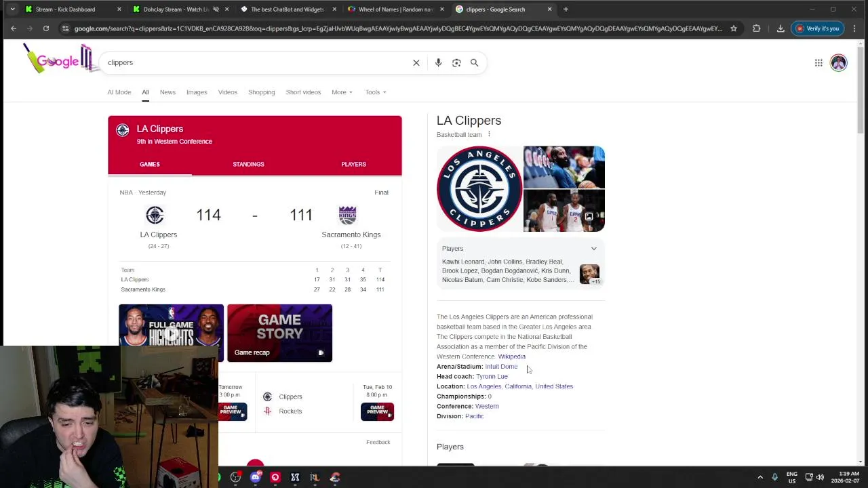Open the Tools dropdown
Screen dimensions: 868x488
[376, 92]
